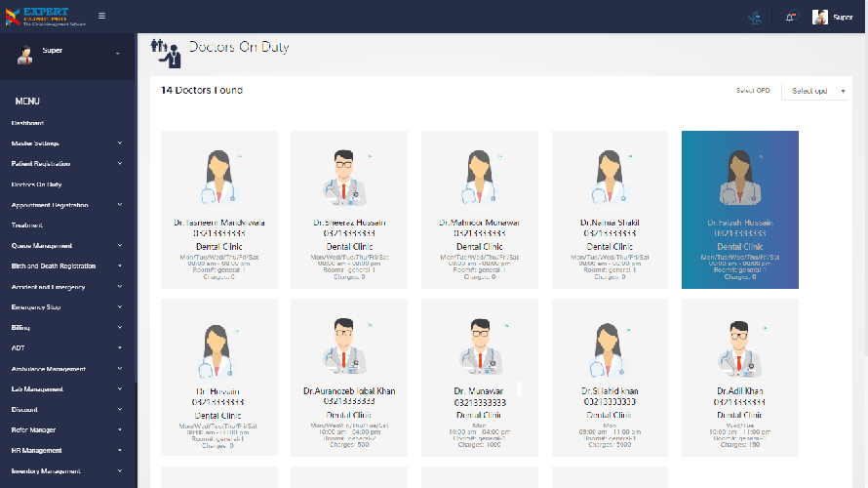Viewport: 868px width, 488px height.
Task: Click Dr. Naima Shakil's name link
Action: click(x=610, y=223)
